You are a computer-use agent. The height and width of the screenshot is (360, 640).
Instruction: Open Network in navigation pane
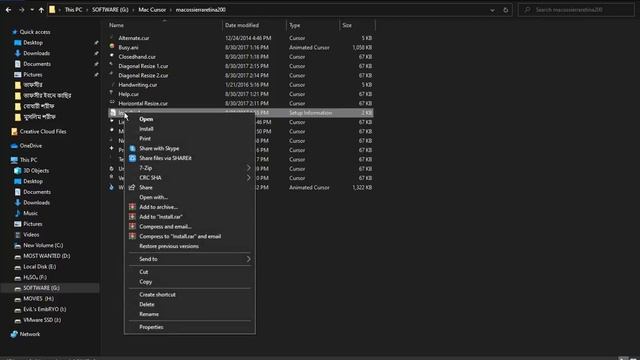(30, 334)
